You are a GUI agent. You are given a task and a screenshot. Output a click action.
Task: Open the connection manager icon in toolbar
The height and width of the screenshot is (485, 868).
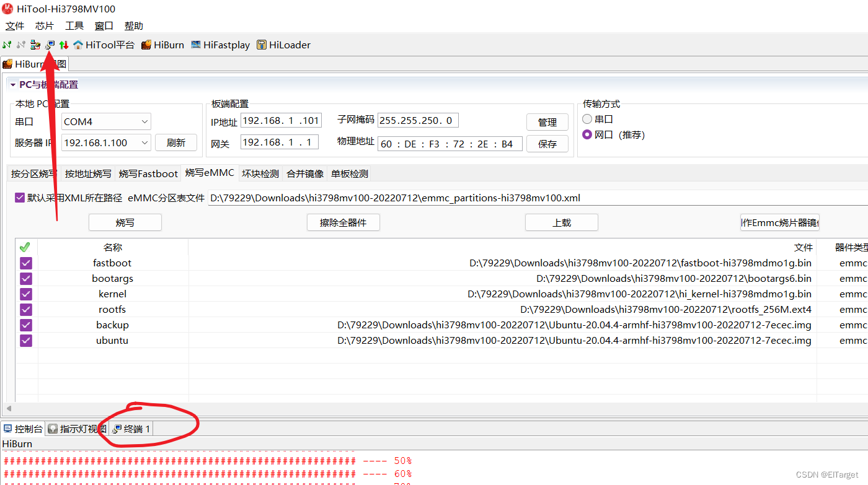(35, 45)
